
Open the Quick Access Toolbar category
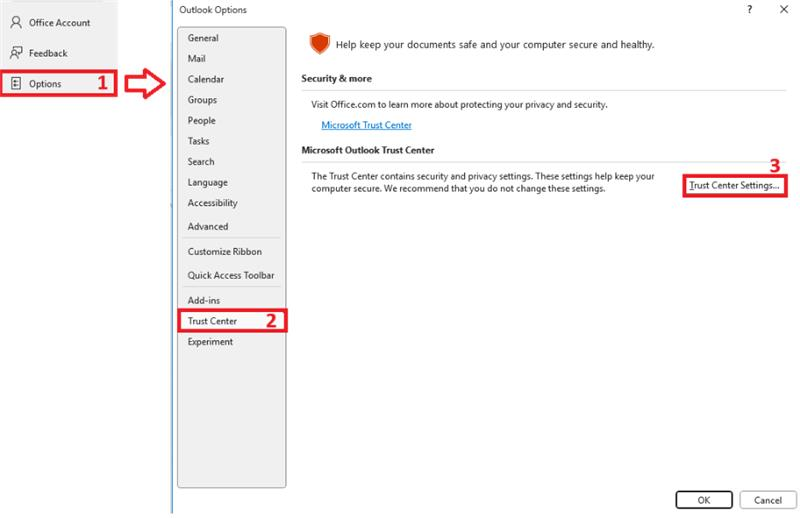coord(232,275)
